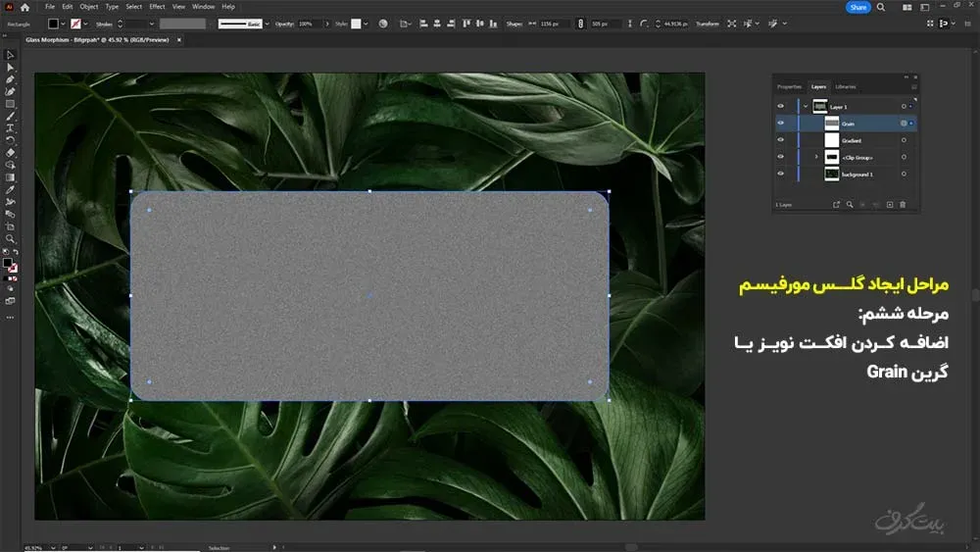Image resolution: width=980 pixels, height=552 pixels.
Task: Open the stroke color dropdown arrow
Action: [85, 24]
